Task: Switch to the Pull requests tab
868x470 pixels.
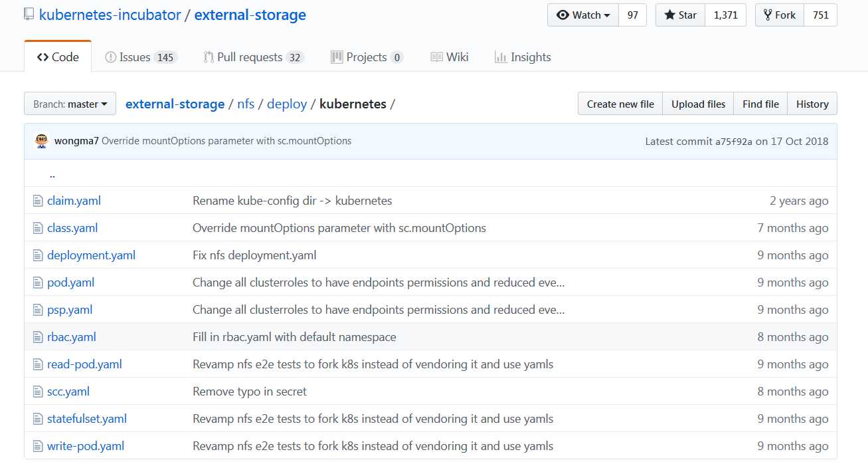Action: (254, 57)
